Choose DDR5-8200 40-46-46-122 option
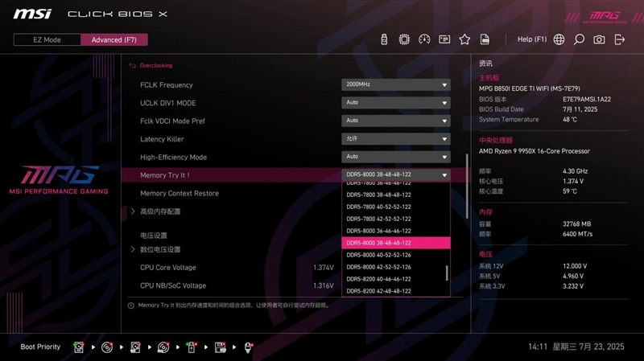The height and width of the screenshot is (361, 644). [396, 279]
